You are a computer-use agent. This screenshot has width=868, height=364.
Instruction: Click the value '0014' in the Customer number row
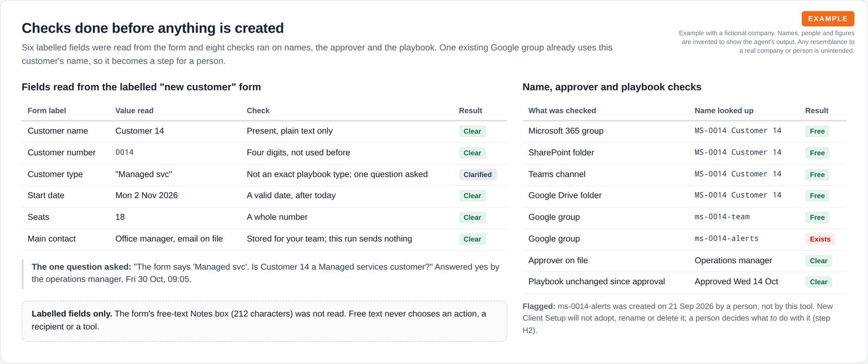click(124, 152)
